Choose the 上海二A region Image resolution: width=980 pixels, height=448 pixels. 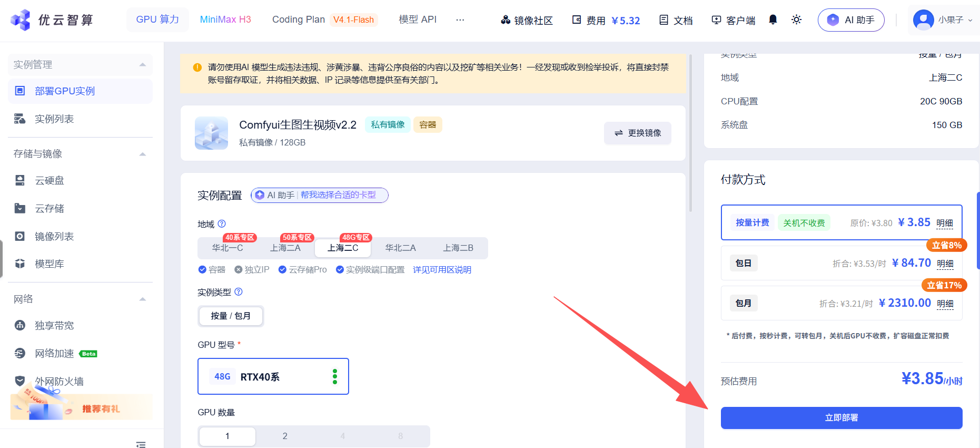click(x=285, y=248)
